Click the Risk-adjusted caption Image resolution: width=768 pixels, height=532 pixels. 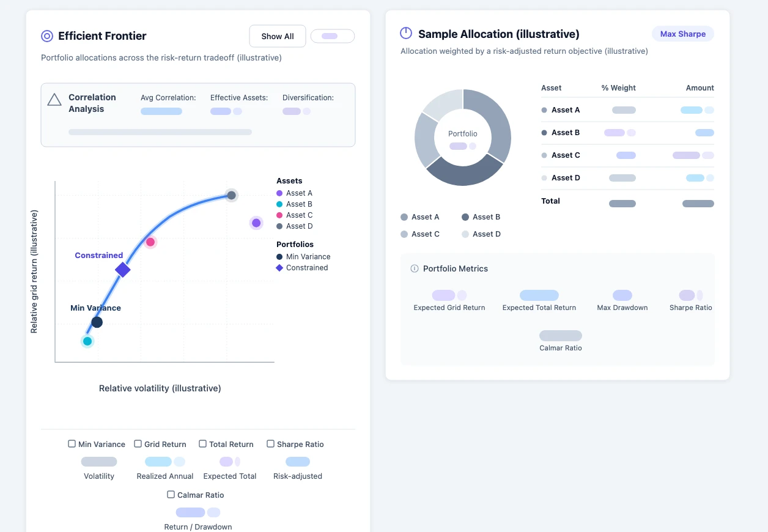(298, 476)
